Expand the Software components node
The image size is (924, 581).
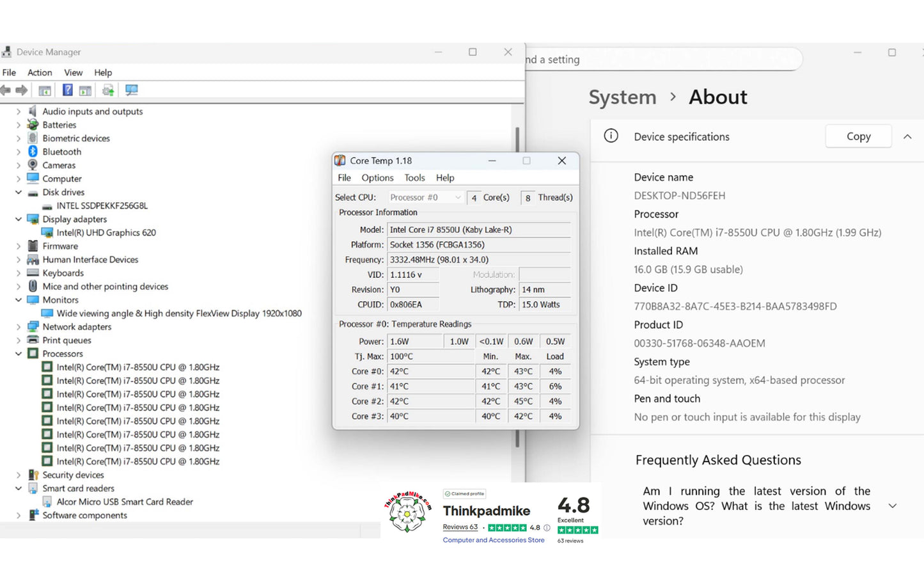coord(19,515)
